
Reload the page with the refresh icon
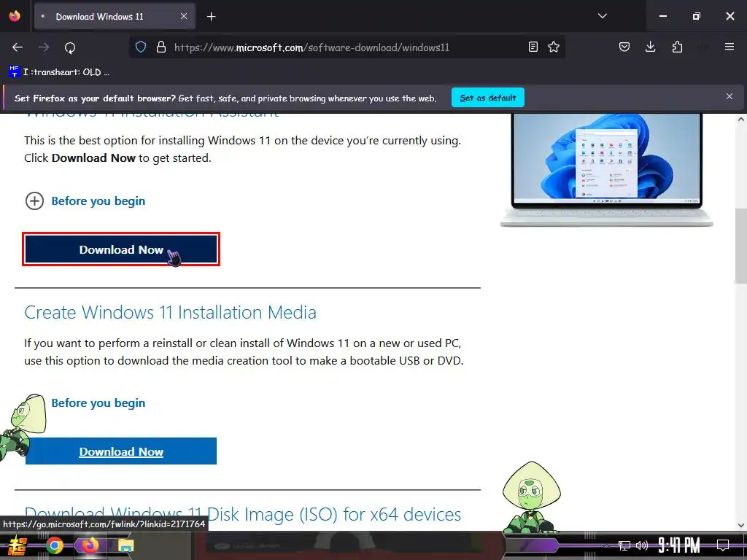70,47
